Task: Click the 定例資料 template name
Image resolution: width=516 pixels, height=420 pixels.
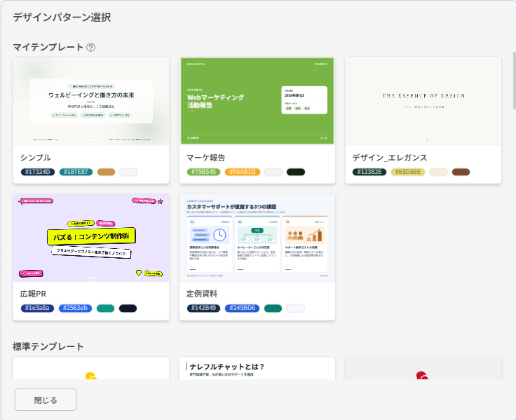Action: pyautogui.click(x=202, y=294)
